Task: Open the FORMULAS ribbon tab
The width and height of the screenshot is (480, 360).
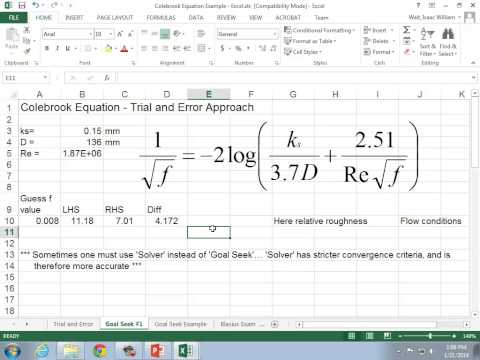Action: (x=161, y=18)
